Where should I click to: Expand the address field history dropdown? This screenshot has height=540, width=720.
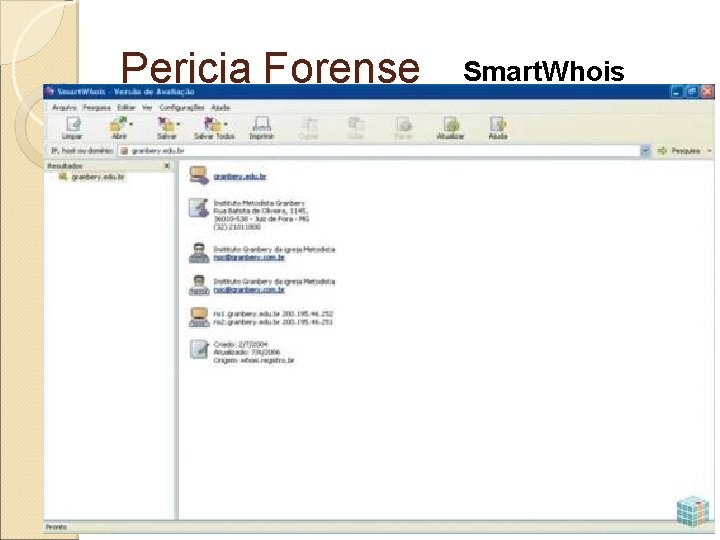click(645, 151)
